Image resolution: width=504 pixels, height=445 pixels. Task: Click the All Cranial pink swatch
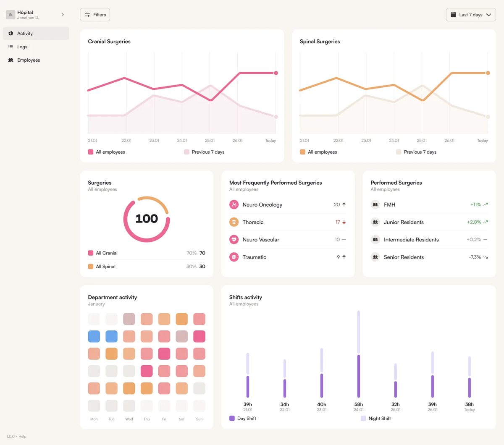91,253
